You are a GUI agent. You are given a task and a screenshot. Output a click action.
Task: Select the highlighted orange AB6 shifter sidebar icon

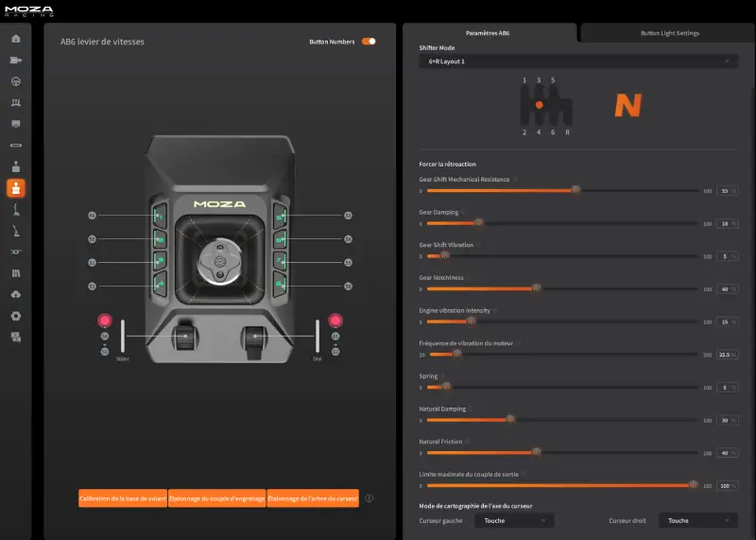coord(16,188)
